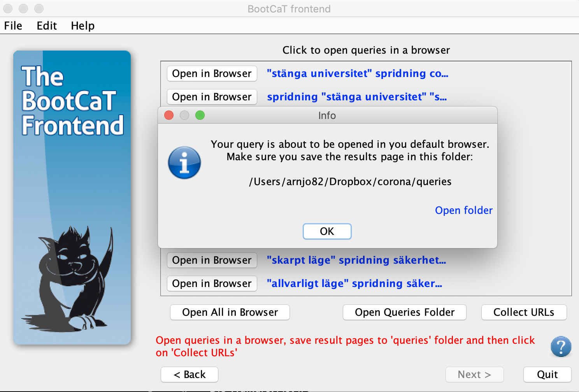Click the blue help question mark icon

pyautogui.click(x=561, y=346)
